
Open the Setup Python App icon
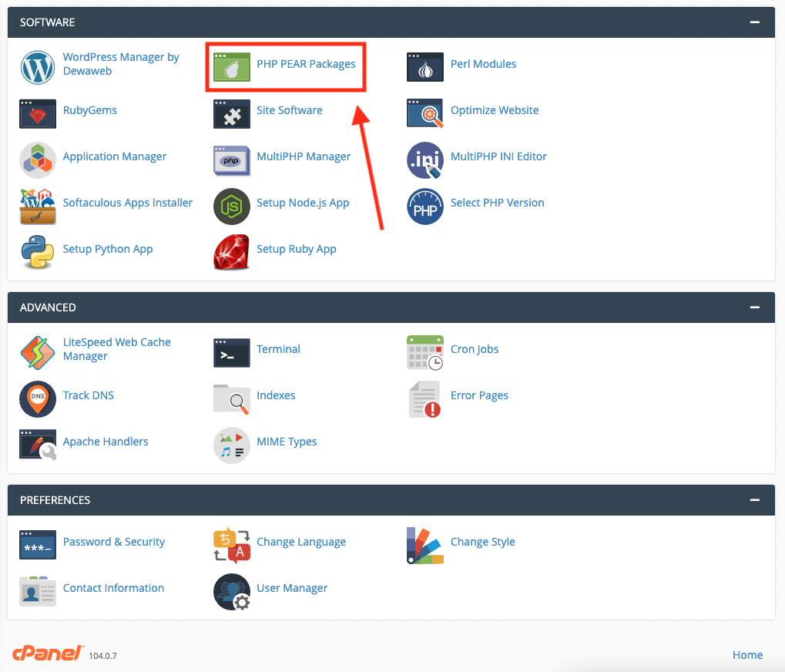[x=38, y=252]
